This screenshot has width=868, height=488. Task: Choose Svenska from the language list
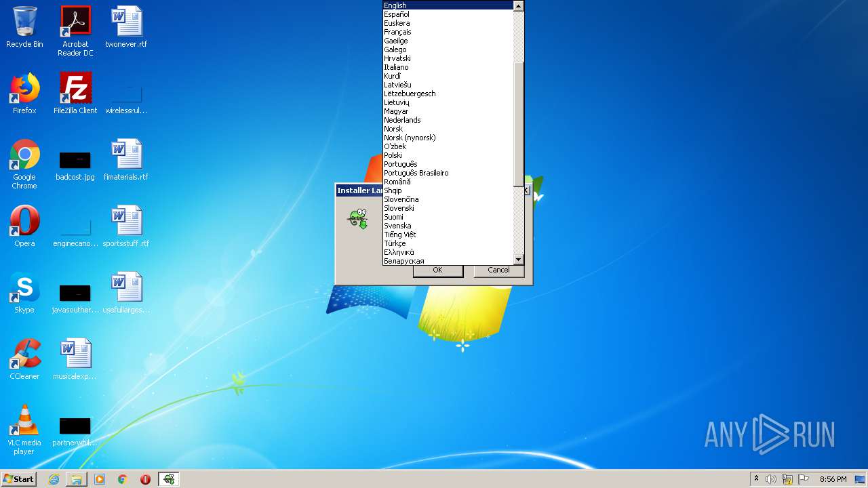tap(448, 226)
